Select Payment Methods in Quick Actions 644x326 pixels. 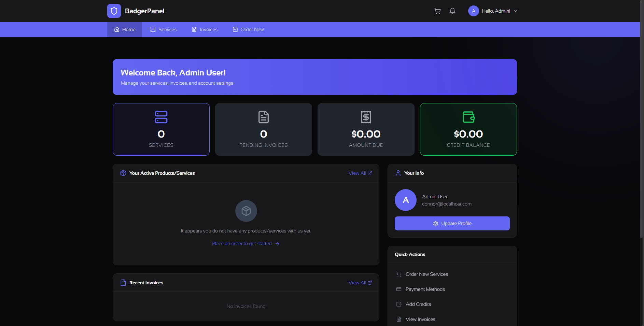point(425,289)
